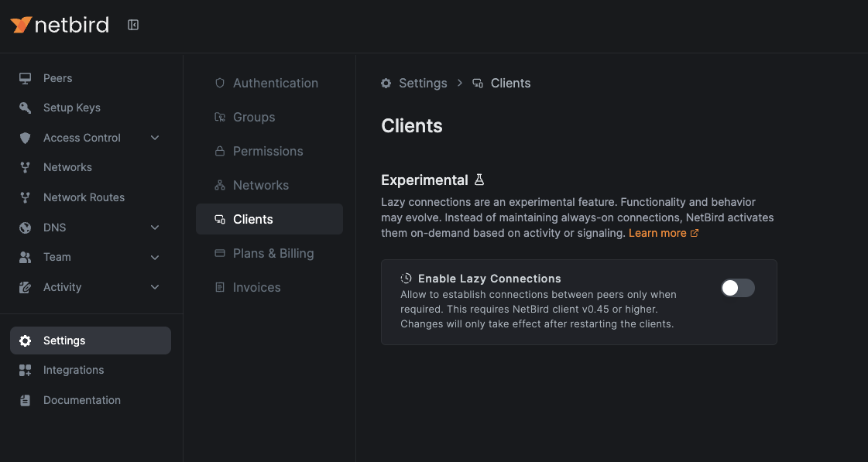Enable the Lazy Connections toggle
The height and width of the screenshot is (462, 868).
(737, 288)
